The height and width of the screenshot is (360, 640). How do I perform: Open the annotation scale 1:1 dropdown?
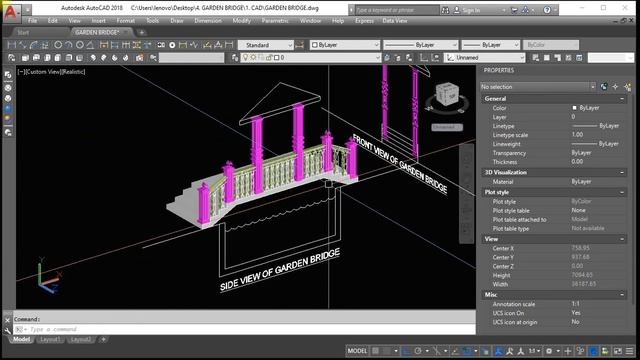coord(535,351)
